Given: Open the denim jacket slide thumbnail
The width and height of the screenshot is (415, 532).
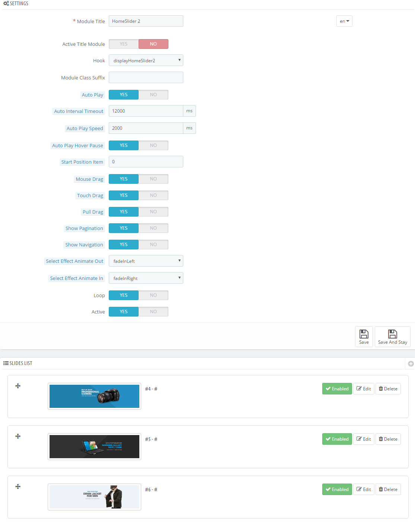Looking at the screenshot, I should [x=94, y=497].
